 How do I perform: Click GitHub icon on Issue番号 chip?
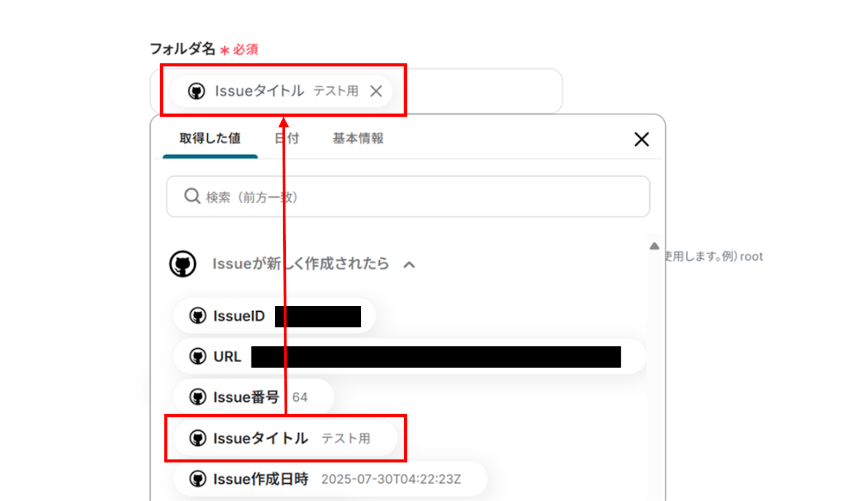(x=197, y=397)
